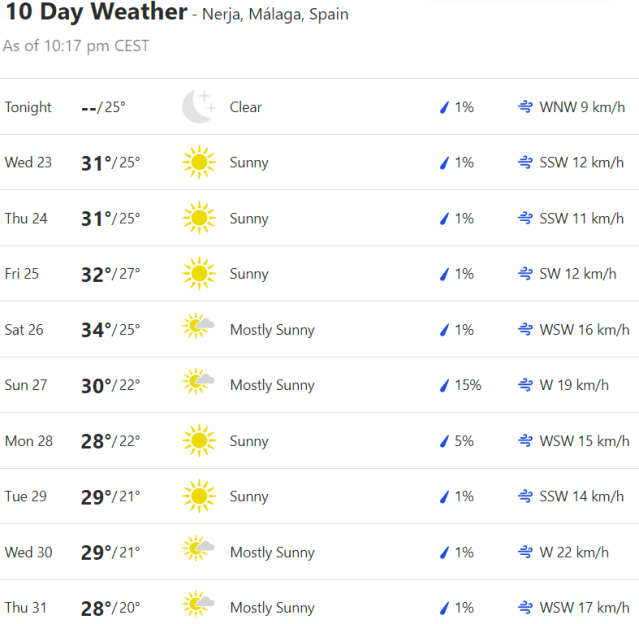Click the sun icon for Tue 29
Screen dimensions: 639x624
coord(198,496)
